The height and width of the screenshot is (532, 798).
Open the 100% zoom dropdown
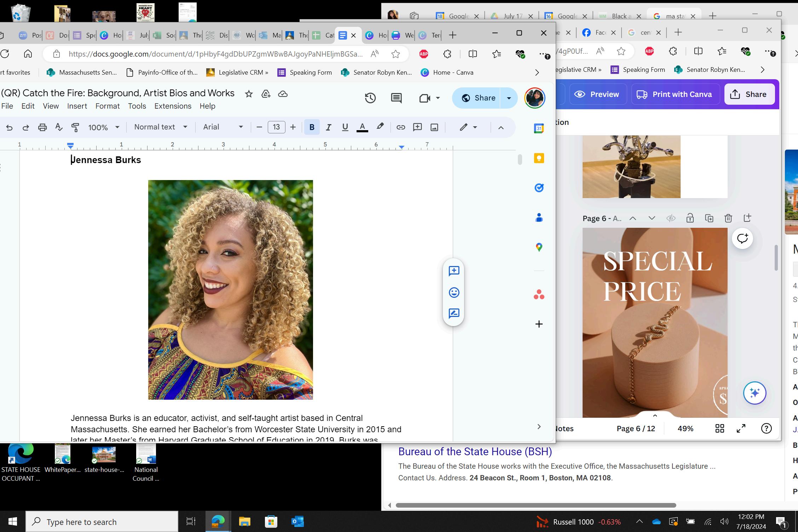pos(103,127)
